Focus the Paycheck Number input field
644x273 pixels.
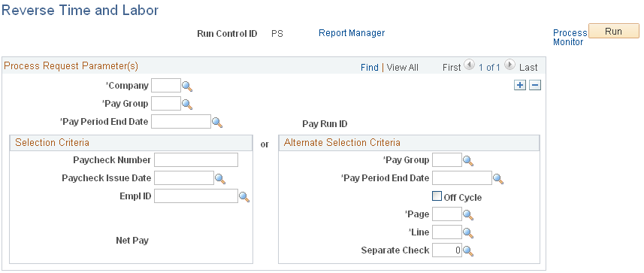tap(196, 160)
